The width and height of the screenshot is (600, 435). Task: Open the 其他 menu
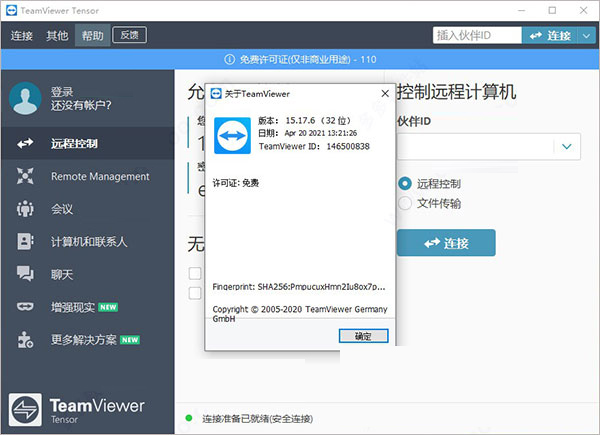pos(57,36)
